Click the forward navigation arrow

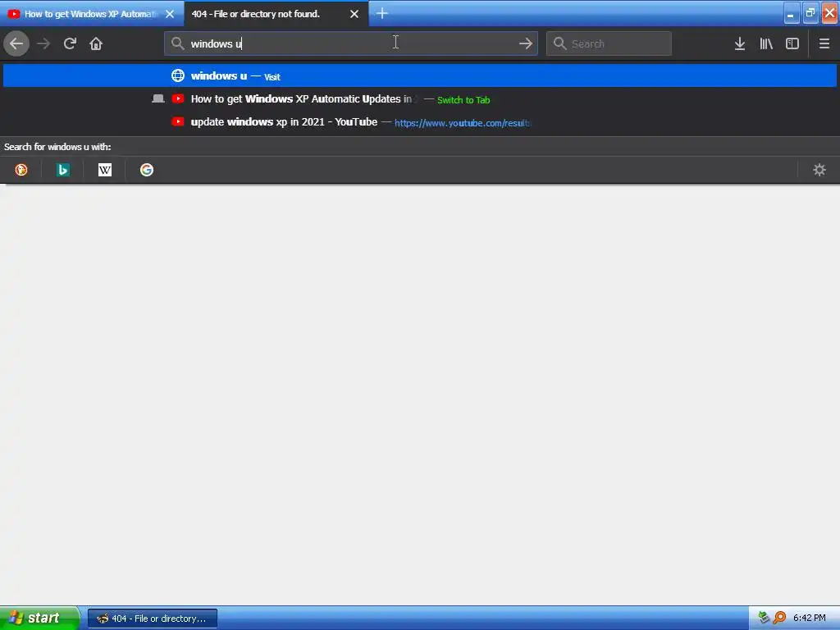coord(43,43)
